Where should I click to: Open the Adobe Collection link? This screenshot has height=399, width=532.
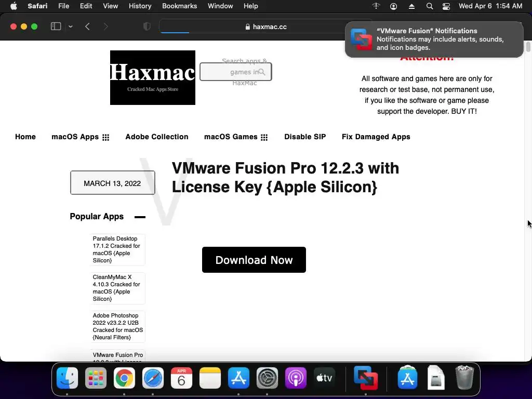click(x=157, y=137)
